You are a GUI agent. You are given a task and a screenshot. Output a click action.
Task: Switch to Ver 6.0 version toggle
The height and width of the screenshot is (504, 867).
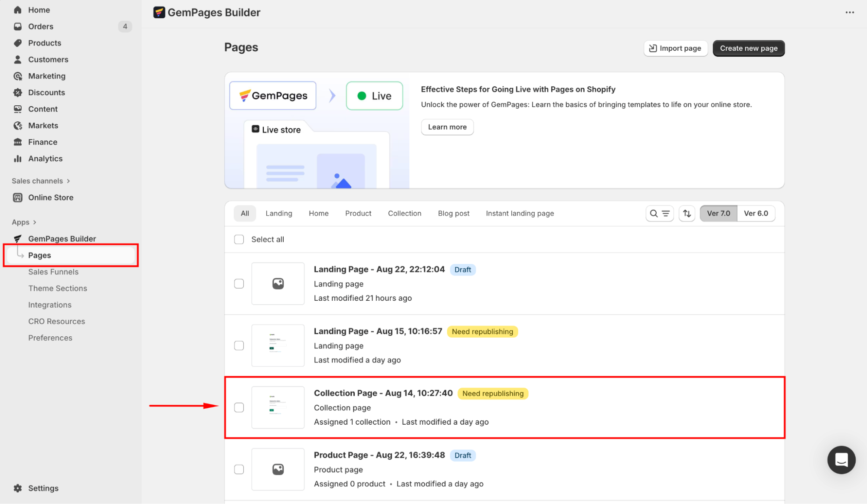click(x=756, y=213)
